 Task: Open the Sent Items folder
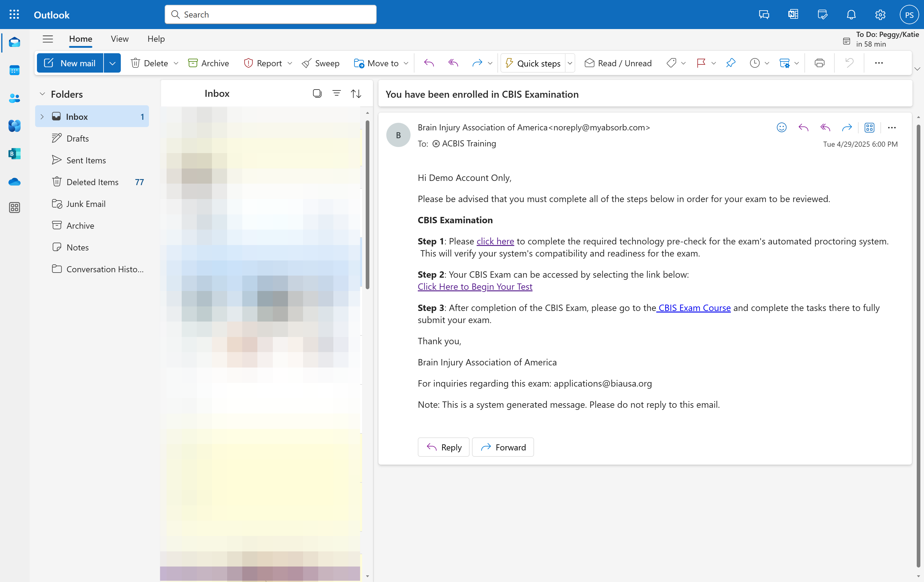coord(92,160)
